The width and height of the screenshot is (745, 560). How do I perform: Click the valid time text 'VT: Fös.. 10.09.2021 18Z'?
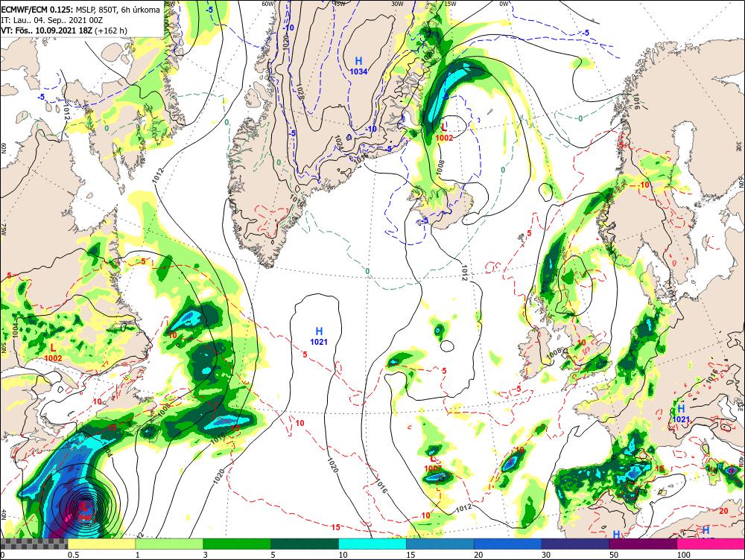click(47, 31)
